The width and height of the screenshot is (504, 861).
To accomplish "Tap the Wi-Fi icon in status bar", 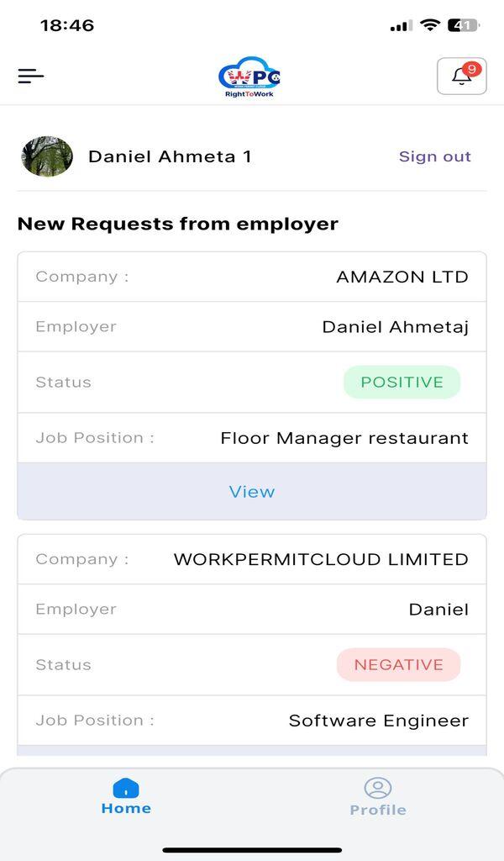I will click(430, 24).
